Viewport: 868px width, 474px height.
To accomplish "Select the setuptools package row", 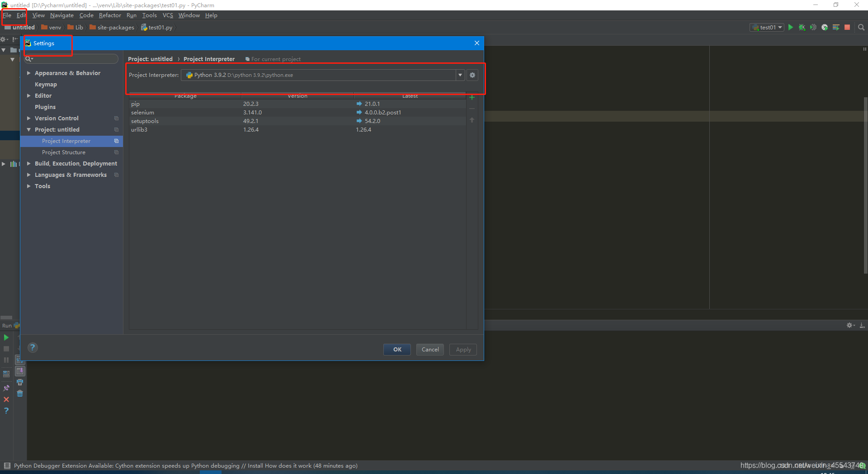I will point(297,121).
